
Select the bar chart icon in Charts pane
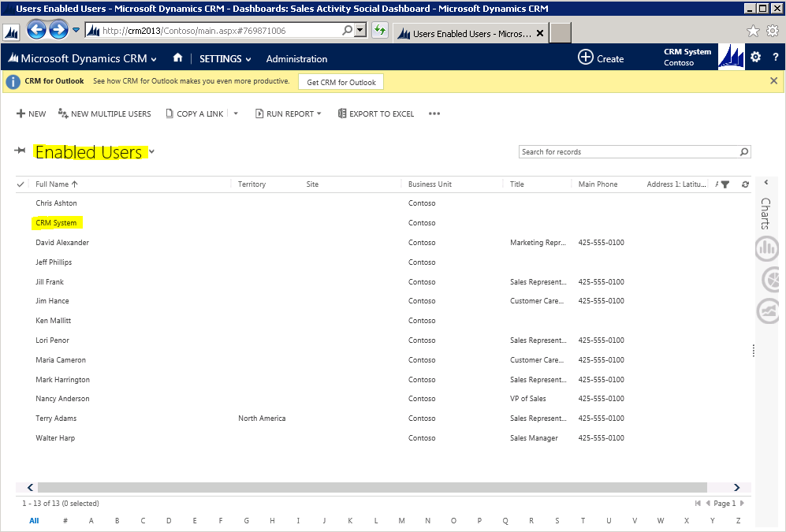coord(767,248)
